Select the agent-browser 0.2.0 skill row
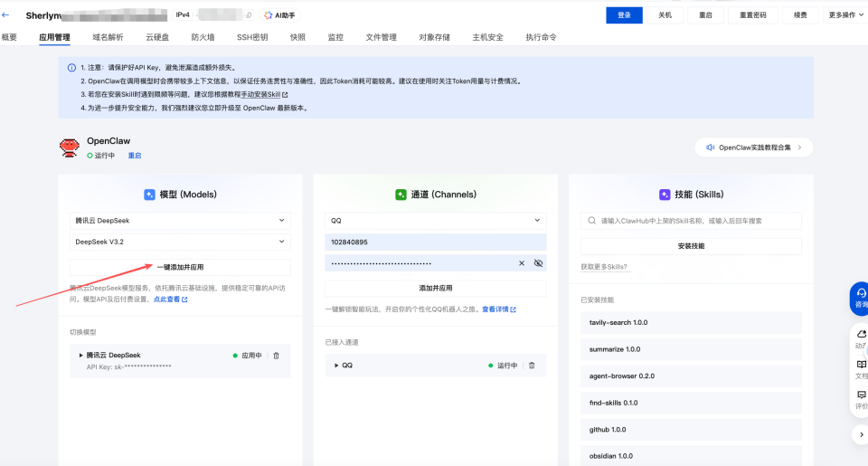The image size is (868, 466). tap(691, 376)
